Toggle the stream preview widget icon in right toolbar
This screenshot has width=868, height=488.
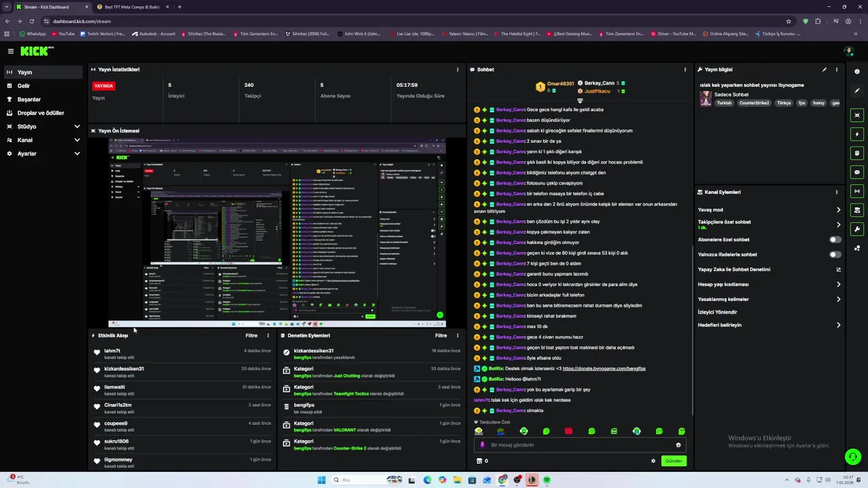pos(857,115)
